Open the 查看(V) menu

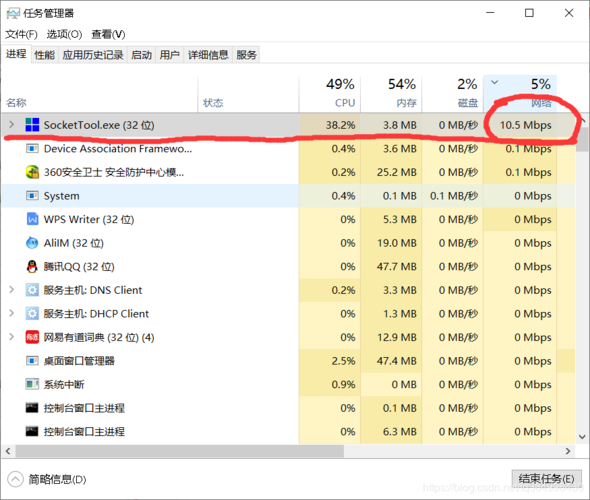click(108, 34)
